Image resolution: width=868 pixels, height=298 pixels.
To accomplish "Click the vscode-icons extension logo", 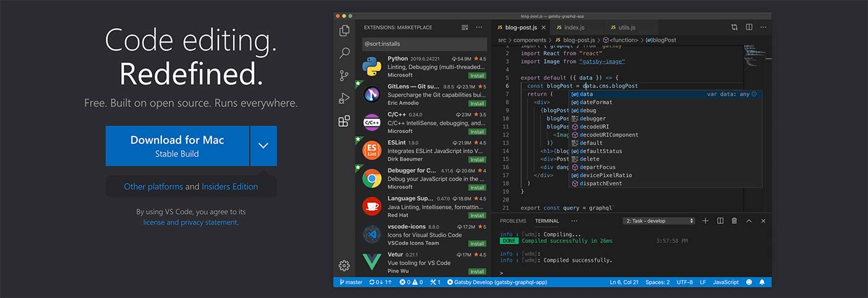I will (372, 234).
